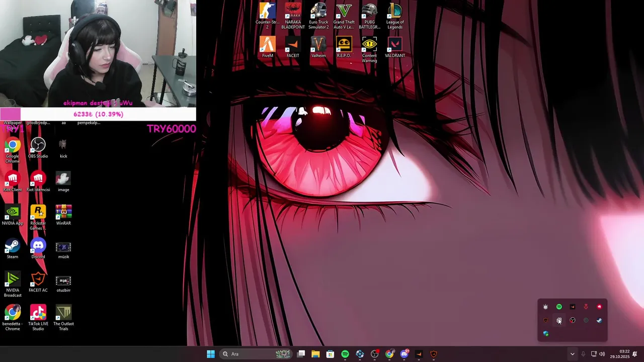Open Task View on the taskbar
This screenshot has width=644, height=362.
[x=301, y=354]
